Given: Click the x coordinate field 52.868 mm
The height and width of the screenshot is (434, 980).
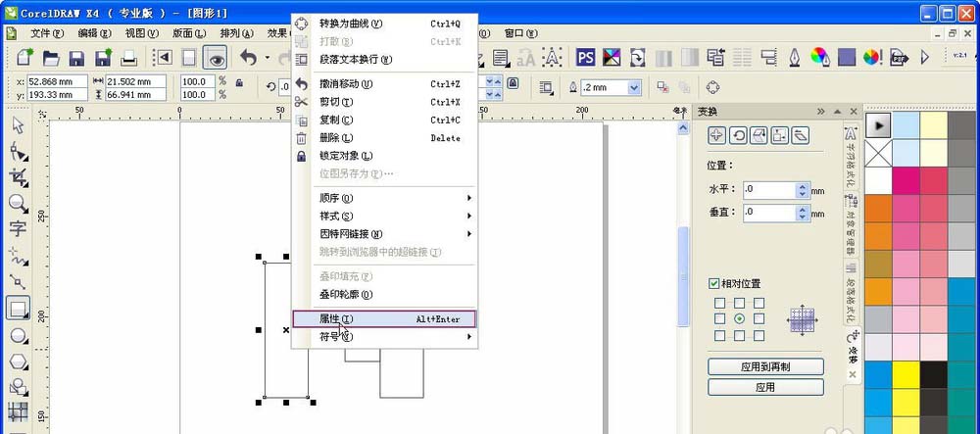Looking at the screenshot, I should [x=58, y=82].
